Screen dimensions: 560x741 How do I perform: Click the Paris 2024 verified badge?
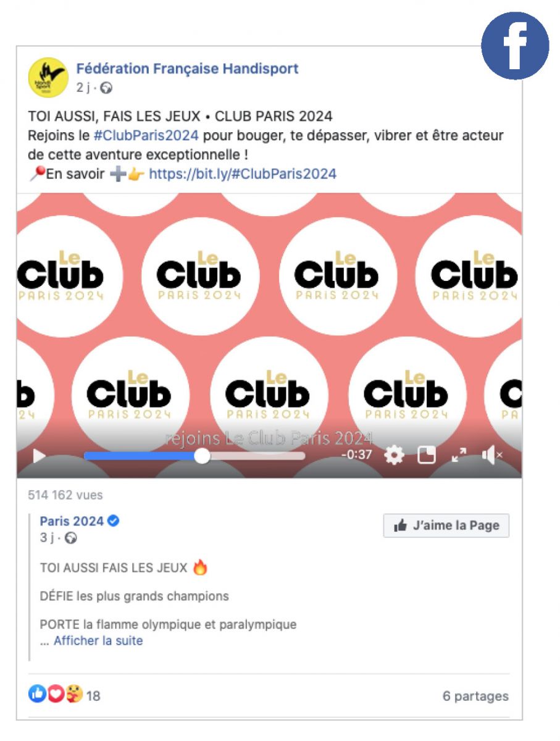click(x=113, y=521)
